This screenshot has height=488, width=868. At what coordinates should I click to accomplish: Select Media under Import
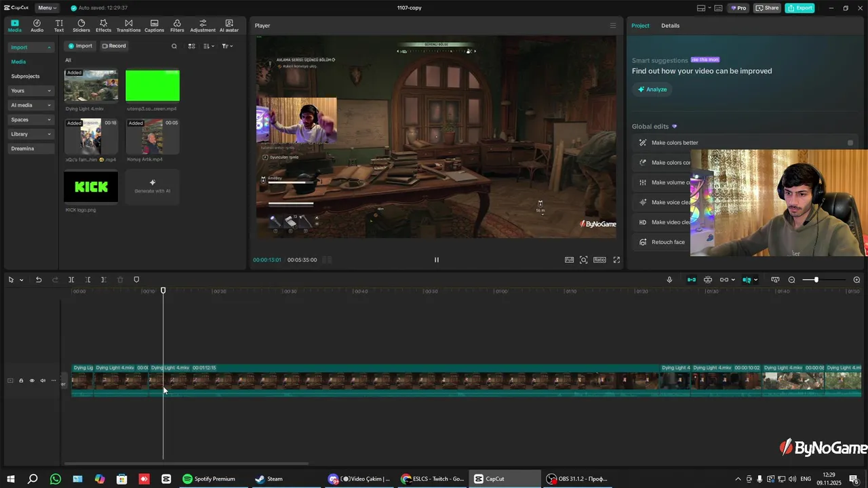click(18, 62)
